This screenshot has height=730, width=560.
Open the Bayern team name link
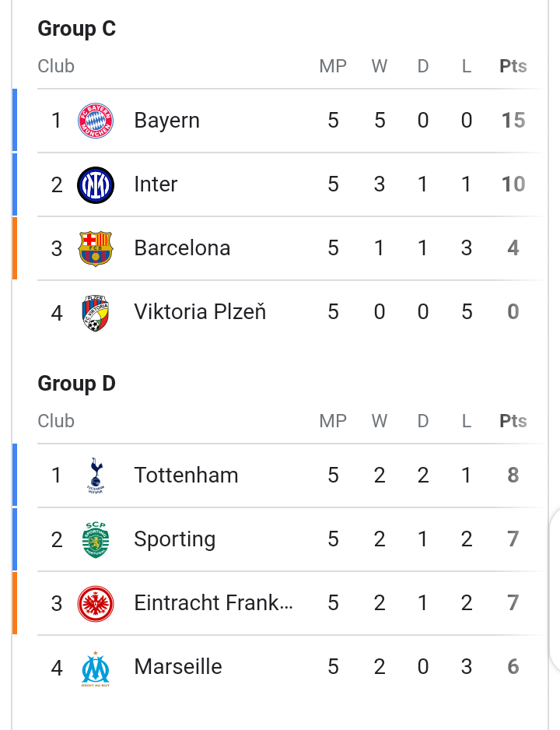pos(167,121)
